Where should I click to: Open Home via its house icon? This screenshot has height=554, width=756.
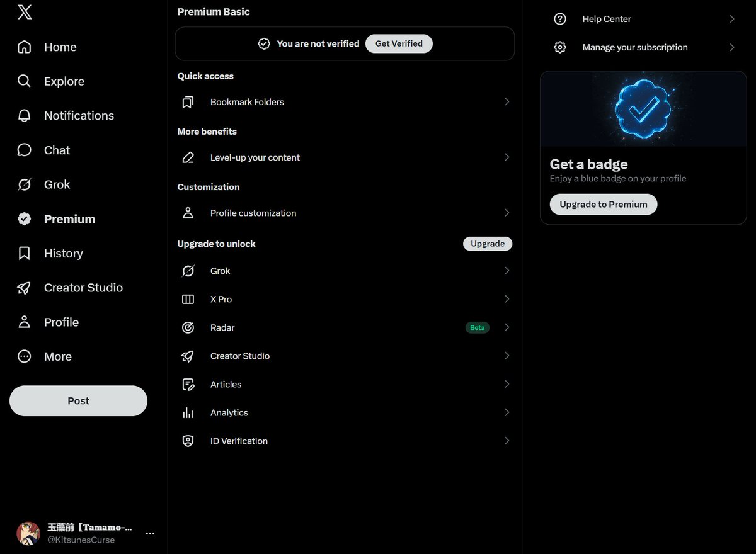point(24,47)
